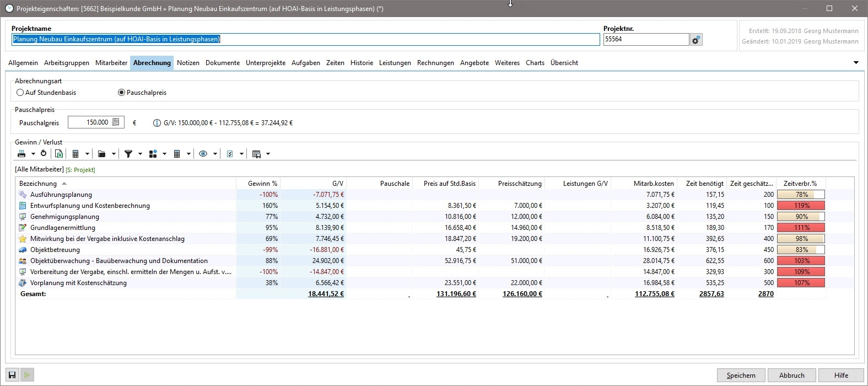Click the gear icon next to Projektnr.

[x=696, y=40]
